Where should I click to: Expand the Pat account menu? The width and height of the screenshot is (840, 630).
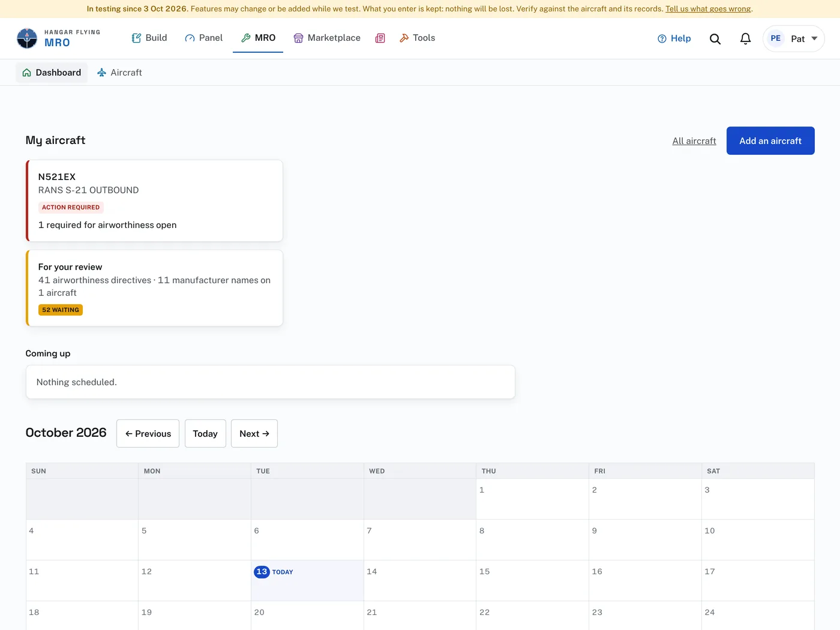point(793,38)
